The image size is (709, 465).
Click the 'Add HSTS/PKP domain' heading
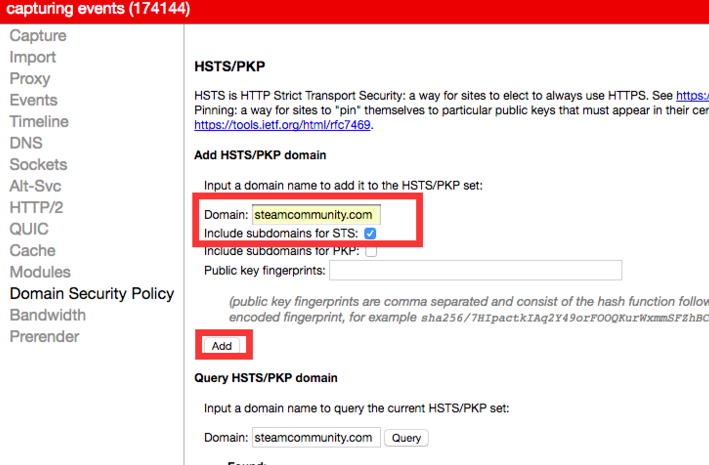pos(260,155)
